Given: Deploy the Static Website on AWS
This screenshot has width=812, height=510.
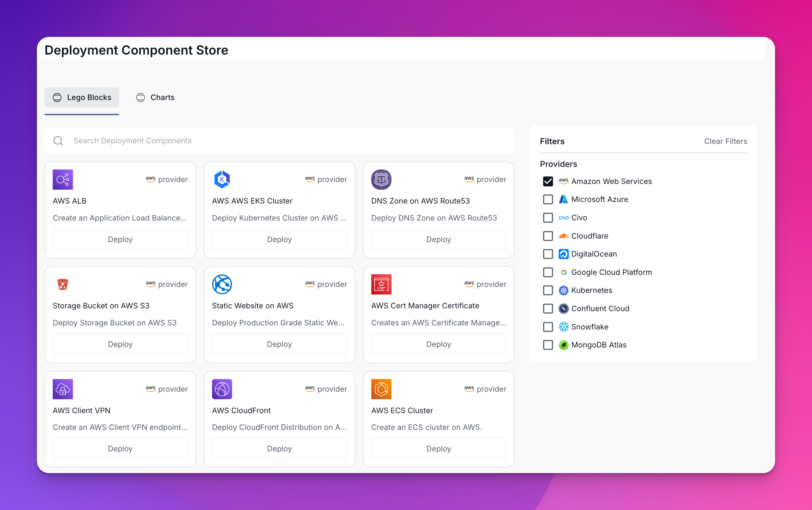Looking at the screenshot, I should (x=279, y=344).
